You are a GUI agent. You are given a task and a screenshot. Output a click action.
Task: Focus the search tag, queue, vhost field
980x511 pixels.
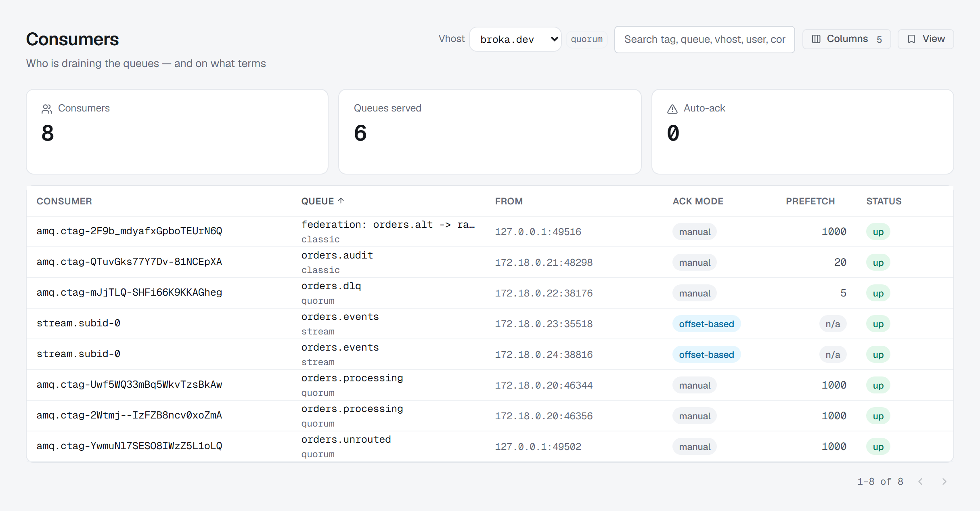tap(704, 39)
